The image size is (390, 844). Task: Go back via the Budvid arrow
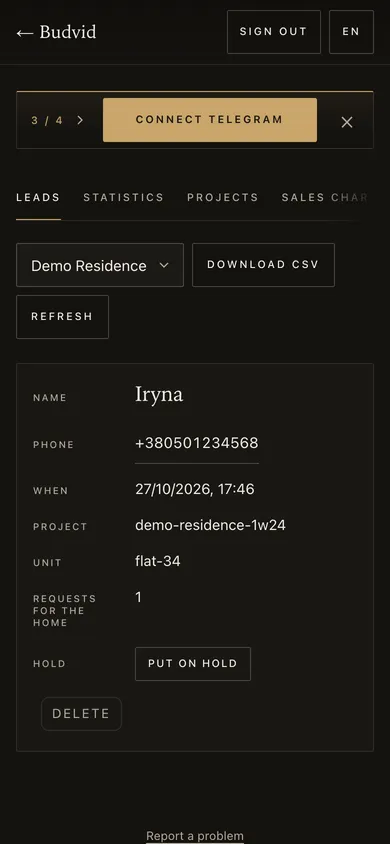(56, 32)
